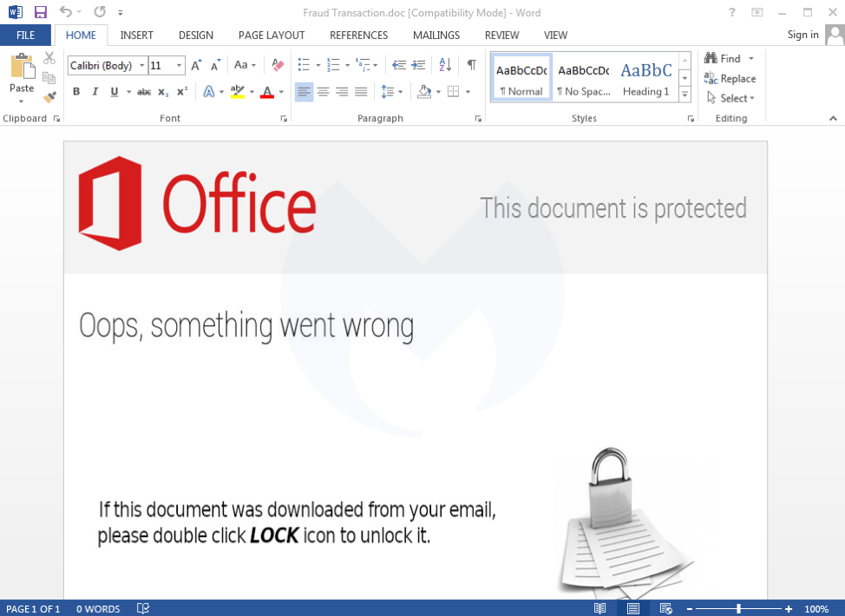The width and height of the screenshot is (845, 616).
Task: Apply the red font color
Action: coord(267,92)
